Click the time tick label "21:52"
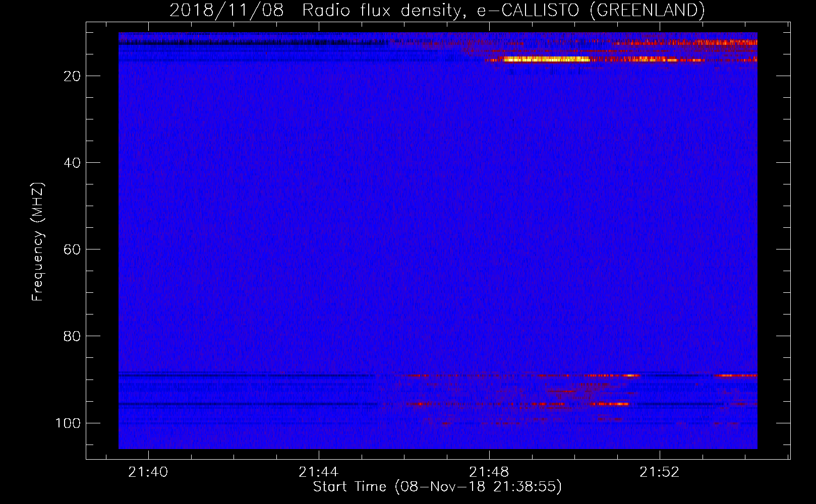The image size is (816, 504). pos(660,472)
